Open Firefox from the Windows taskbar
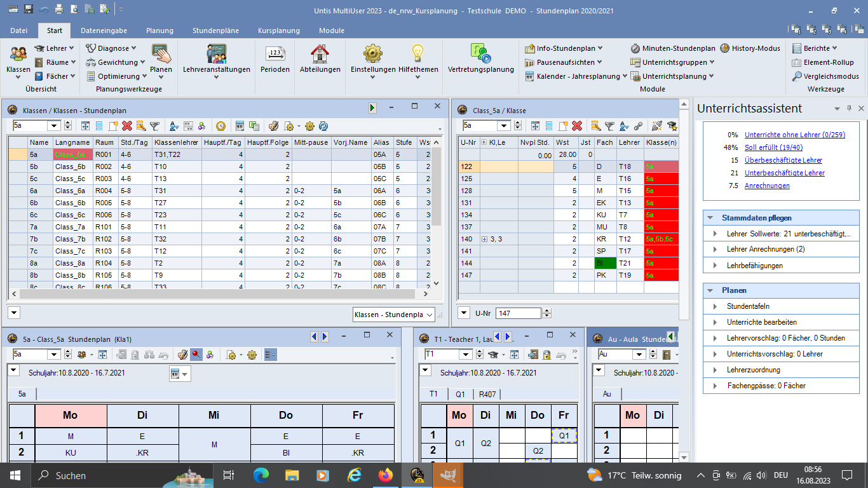Viewport: 868px width, 488px height. [x=386, y=475]
